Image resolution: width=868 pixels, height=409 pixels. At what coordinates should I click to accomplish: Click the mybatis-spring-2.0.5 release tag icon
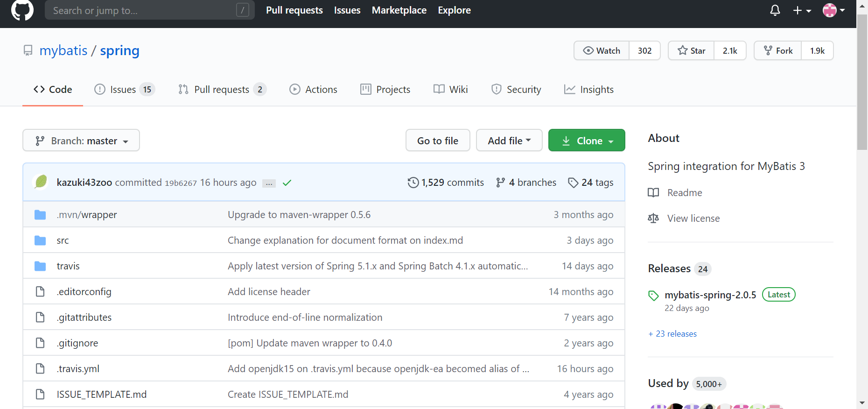pos(653,296)
